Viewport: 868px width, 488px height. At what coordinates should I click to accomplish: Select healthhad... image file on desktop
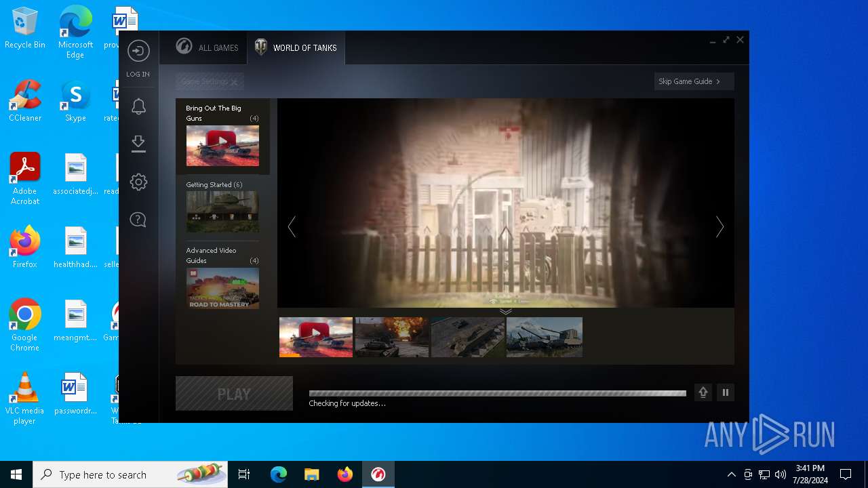point(75,247)
